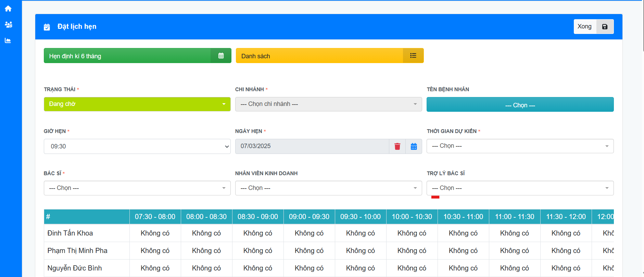Select Đinh Tấn Khoa 09:30 - 10:00 slot
Viewport: 644px width, 277px height.
pos(360,233)
